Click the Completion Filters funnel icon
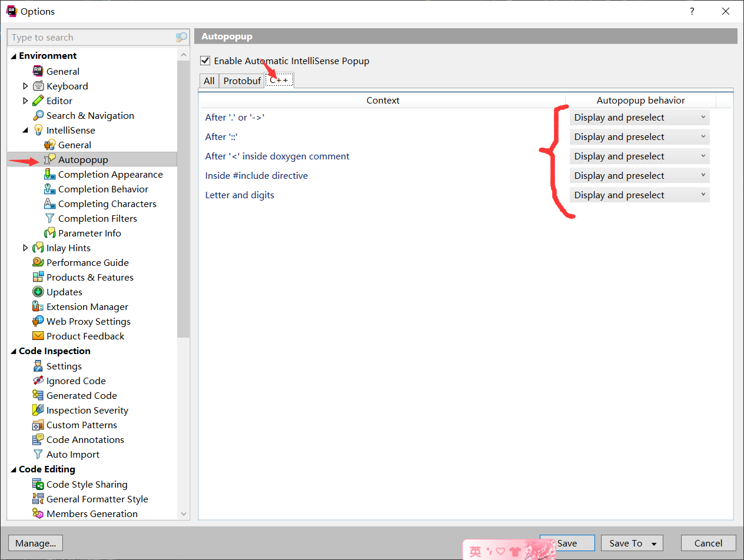The height and width of the screenshot is (560, 744). 49,218
